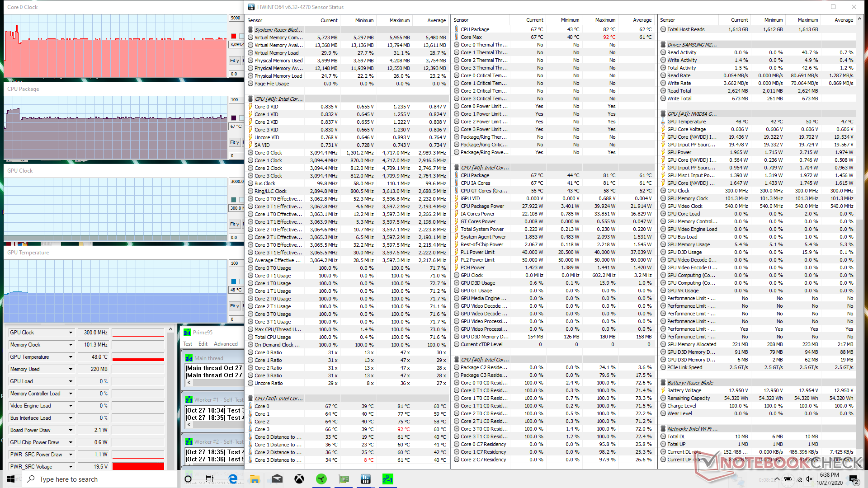Screen dimensions: 868x488
Task: Click the CPU Package Power bolt icon
Action: [x=457, y=206]
